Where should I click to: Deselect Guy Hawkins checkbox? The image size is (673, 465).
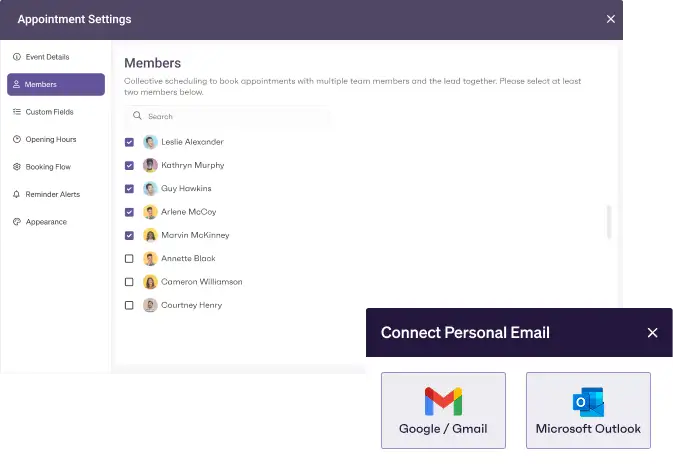tap(129, 188)
